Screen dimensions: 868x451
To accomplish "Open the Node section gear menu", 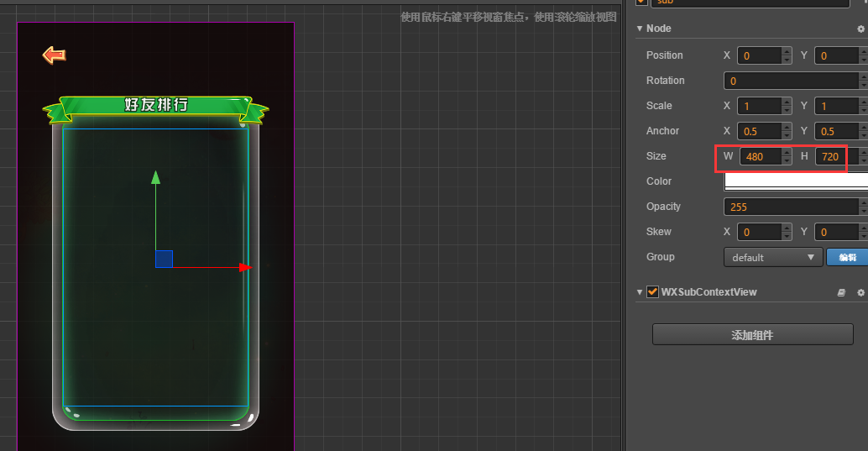I will 860,29.
